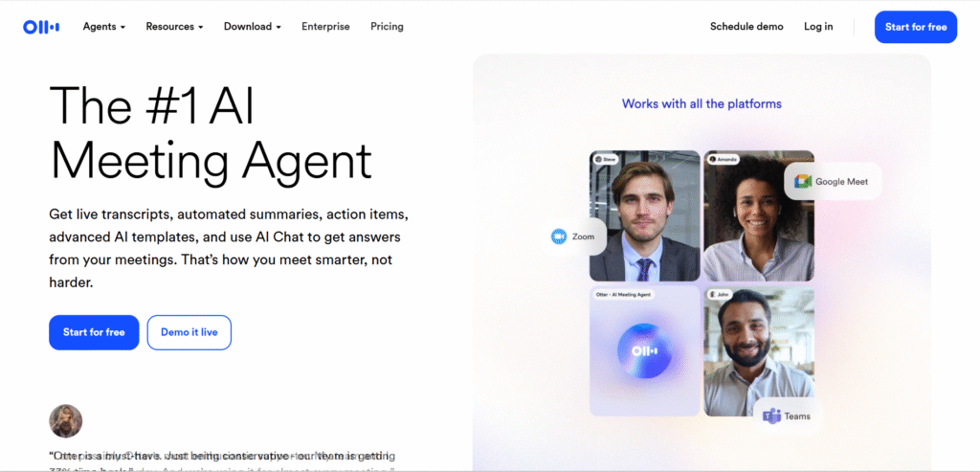This screenshot has width=980, height=472.
Task: Click the Zoom camera icon badge
Action: (x=558, y=236)
